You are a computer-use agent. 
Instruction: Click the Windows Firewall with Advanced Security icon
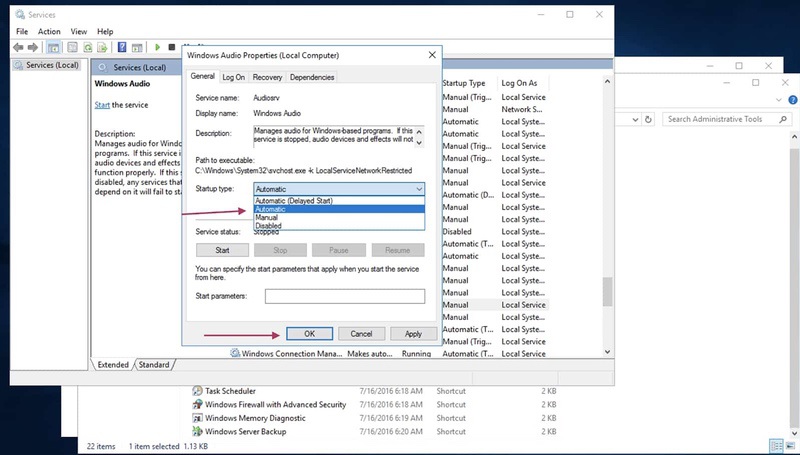tap(197, 405)
